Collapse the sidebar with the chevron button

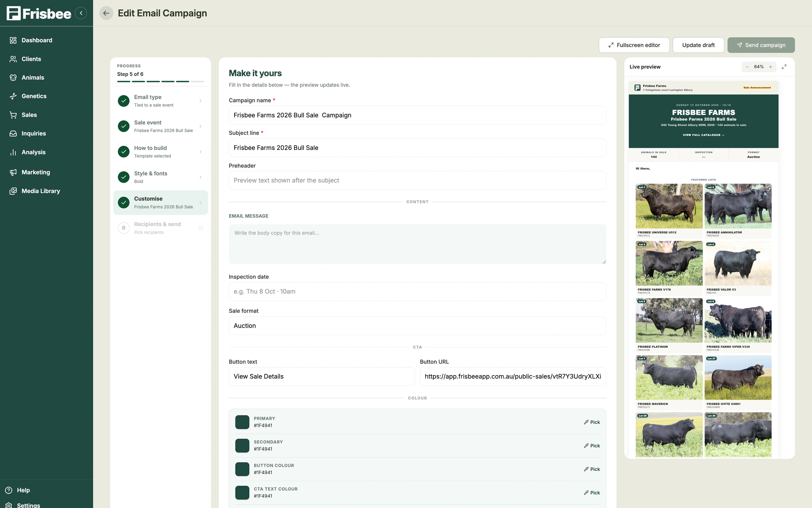tap(81, 13)
